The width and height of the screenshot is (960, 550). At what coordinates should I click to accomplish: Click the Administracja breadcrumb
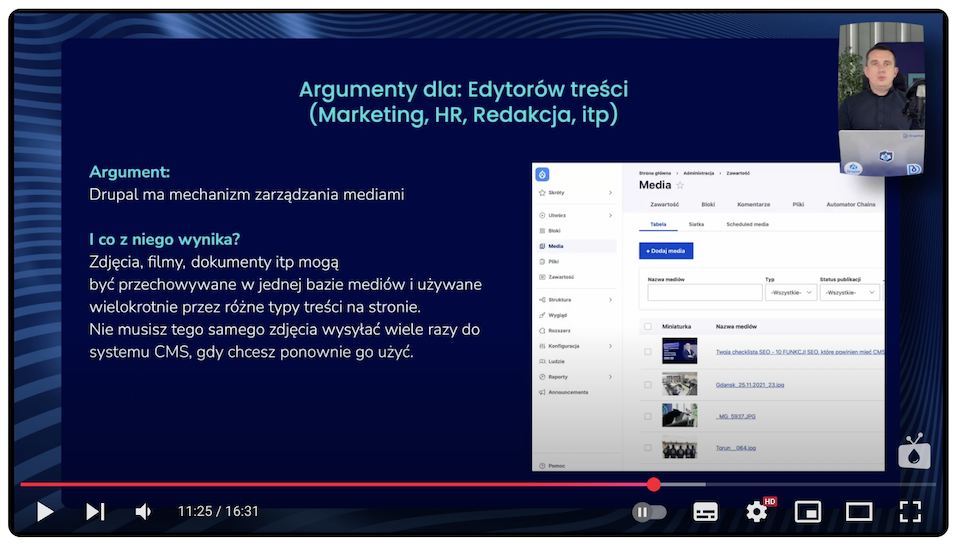pyautogui.click(x=699, y=173)
